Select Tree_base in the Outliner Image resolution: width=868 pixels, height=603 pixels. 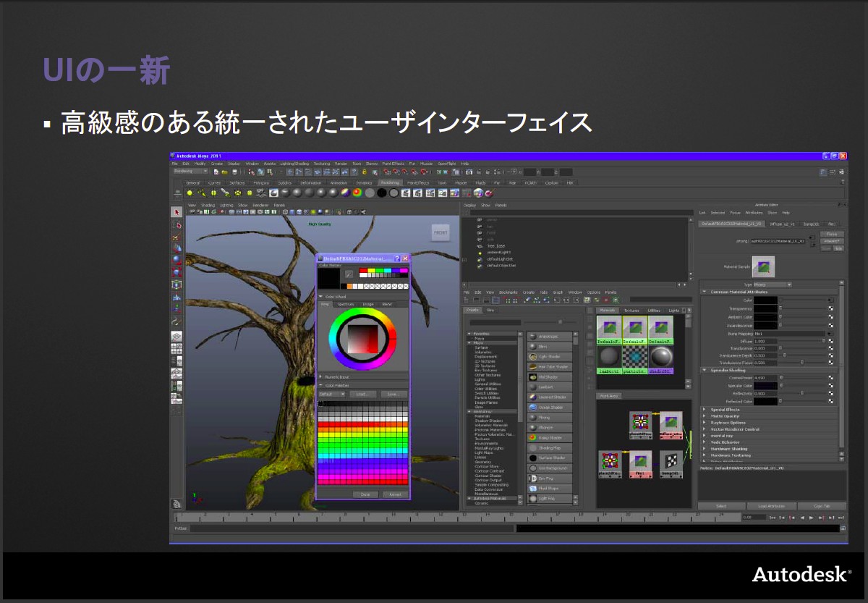pos(495,245)
